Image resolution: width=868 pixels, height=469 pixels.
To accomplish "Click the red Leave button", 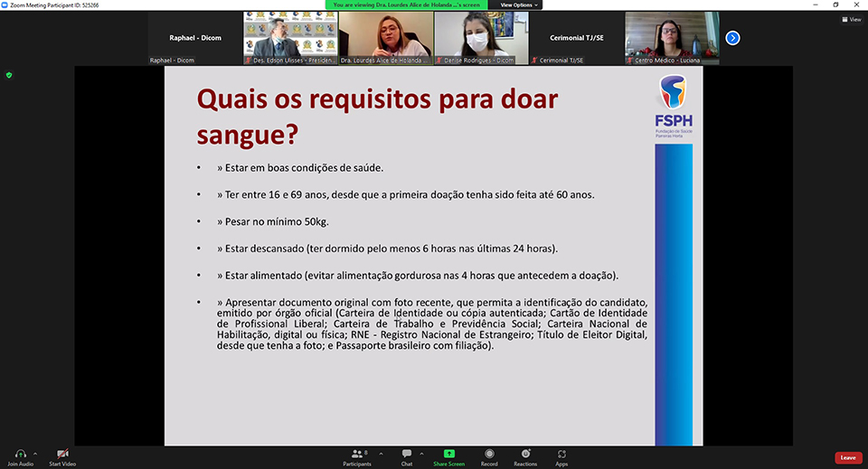I will pyautogui.click(x=847, y=457).
